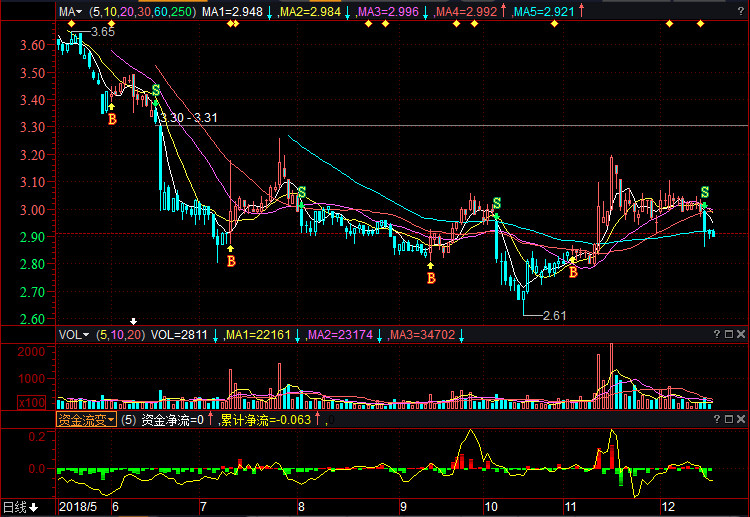Click the rightmost yellow diamond event marker
The image size is (750, 517).
700,23
